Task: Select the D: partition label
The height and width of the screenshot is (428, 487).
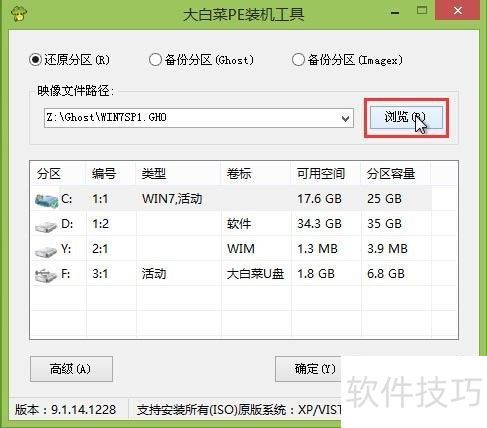Action: [67, 224]
